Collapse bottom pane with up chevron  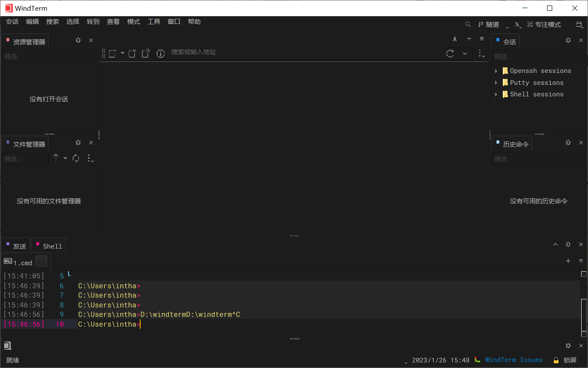pos(555,244)
